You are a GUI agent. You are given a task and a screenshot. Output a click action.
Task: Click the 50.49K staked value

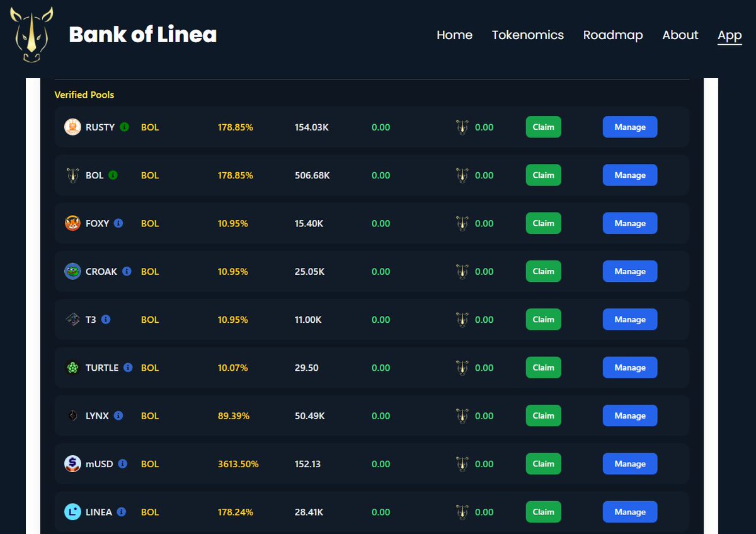310,415
